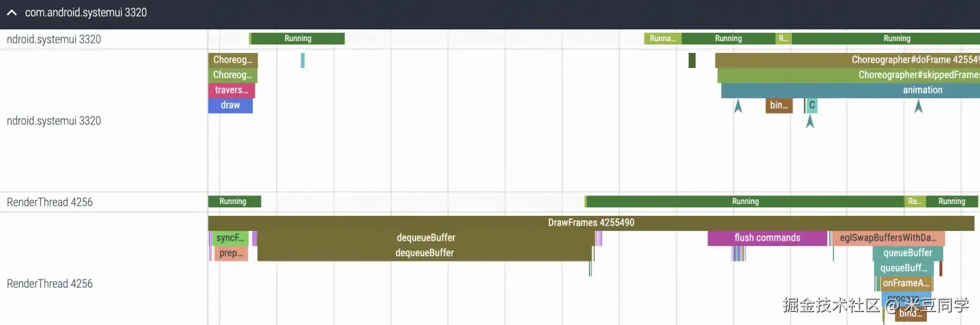Click the RenderThread 4256 label of DrawFrames track
Viewport: 980px width, 325px height.
pyautogui.click(x=50, y=284)
